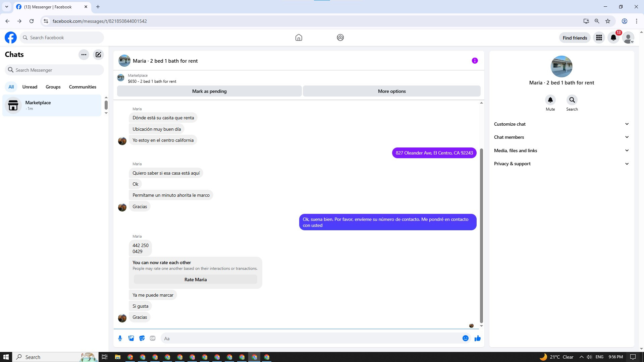
Task: Expand Privacy & support section
Action: pos(561,164)
